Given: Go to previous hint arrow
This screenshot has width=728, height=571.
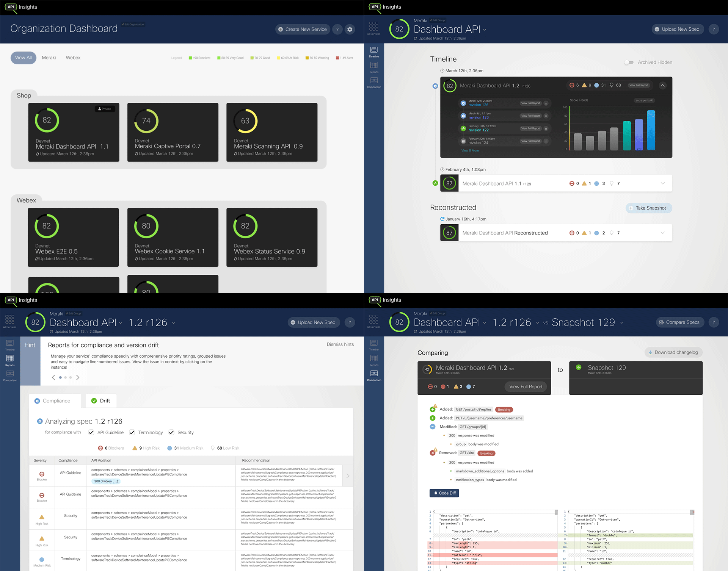Looking at the screenshot, I should coord(53,377).
